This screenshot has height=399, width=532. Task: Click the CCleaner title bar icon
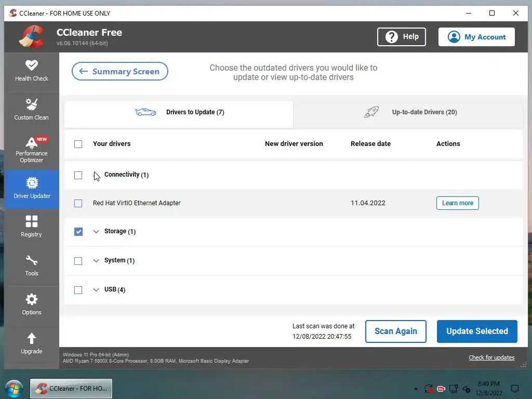click(x=13, y=13)
